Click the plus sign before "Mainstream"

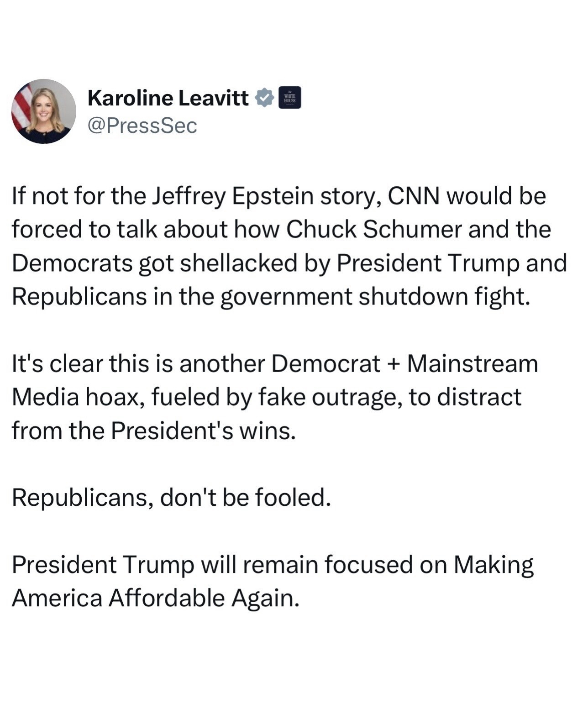(394, 364)
